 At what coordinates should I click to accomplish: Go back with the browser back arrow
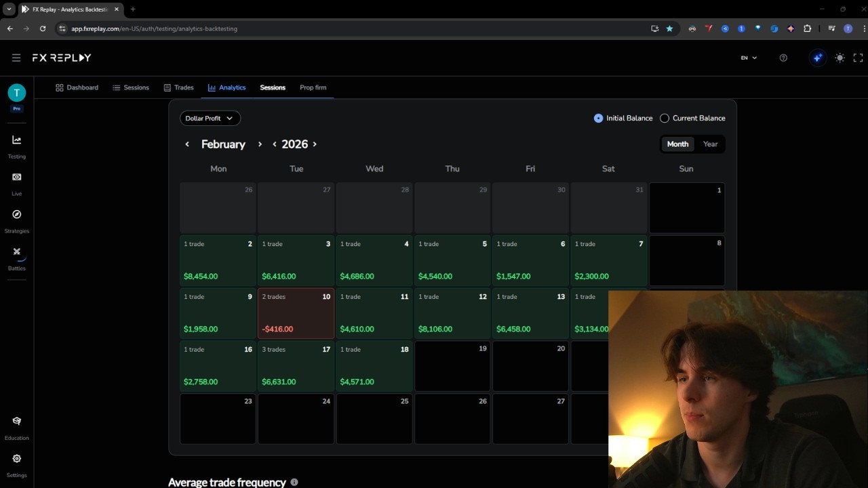[x=10, y=28]
